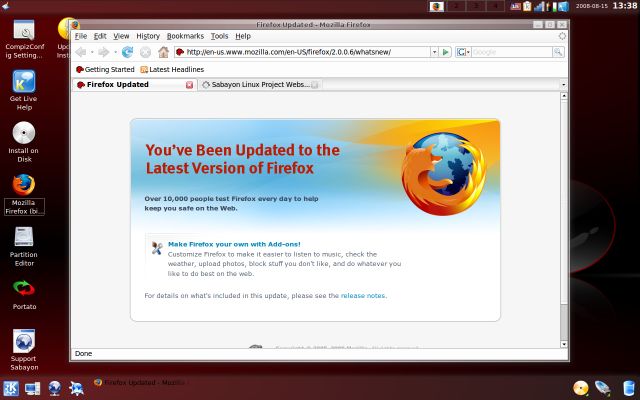Click the scrollbar down arrow

pos(564,344)
